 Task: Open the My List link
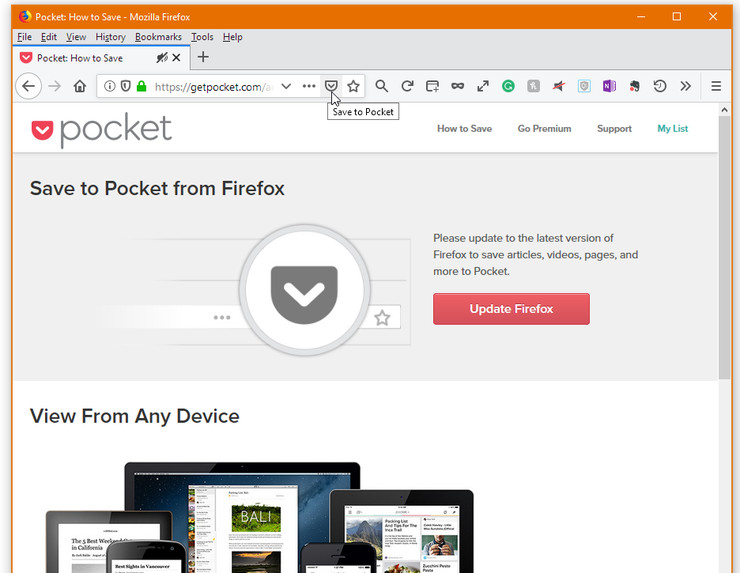(x=673, y=128)
